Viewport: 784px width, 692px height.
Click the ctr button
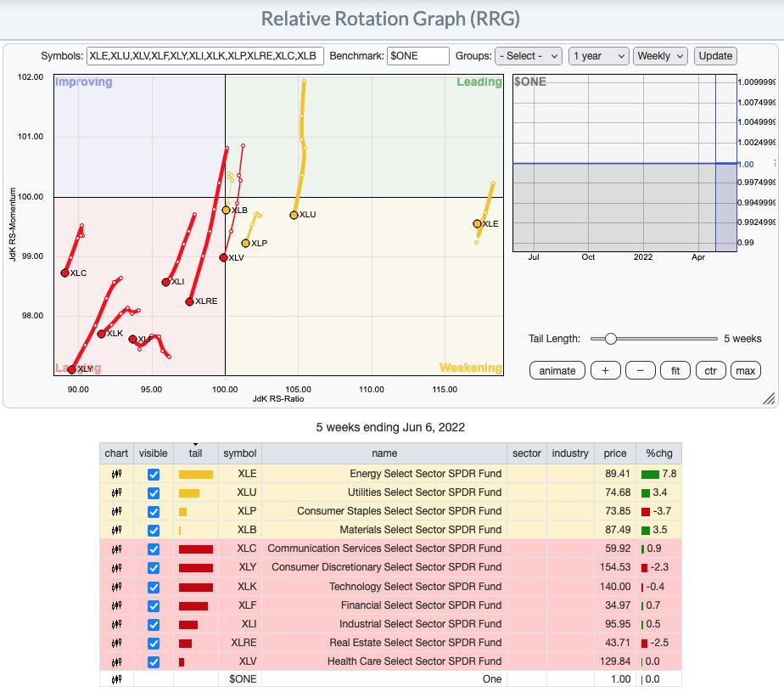coord(710,371)
